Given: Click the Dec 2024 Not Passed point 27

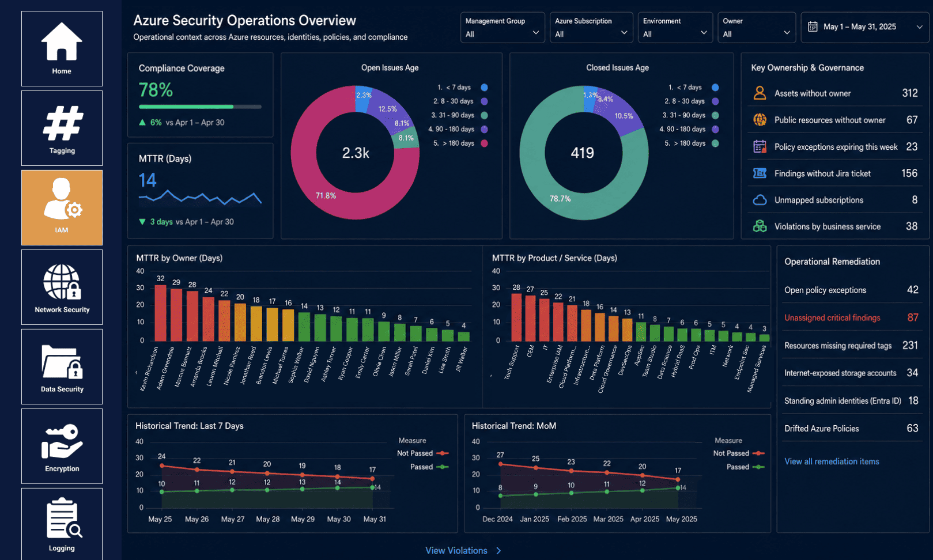Looking at the screenshot, I should (500, 464).
